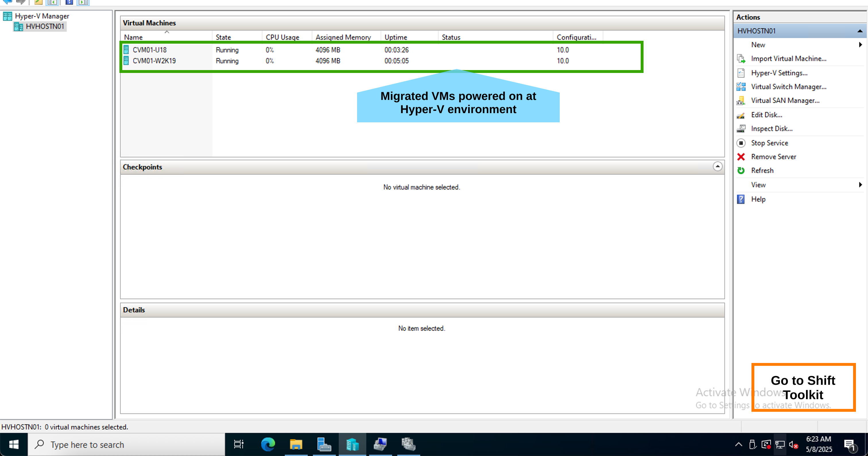The width and height of the screenshot is (868, 456).
Task: Expand the View submenu arrow
Action: [x=860, y=185]
